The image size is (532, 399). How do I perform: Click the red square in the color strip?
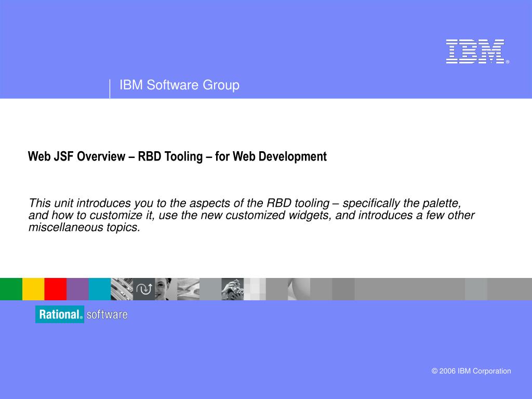click(55, 289)
